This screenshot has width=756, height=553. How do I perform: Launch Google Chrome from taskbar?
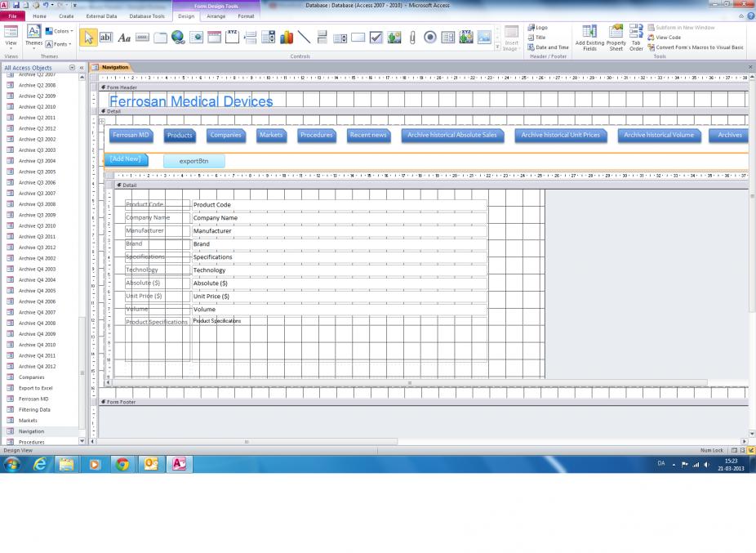[x=122, y=464]
